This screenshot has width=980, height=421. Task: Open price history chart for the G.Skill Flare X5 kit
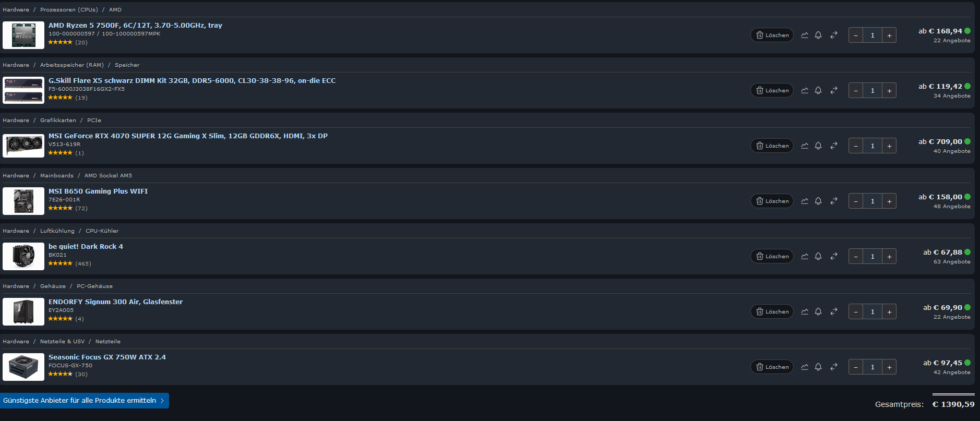804,90
